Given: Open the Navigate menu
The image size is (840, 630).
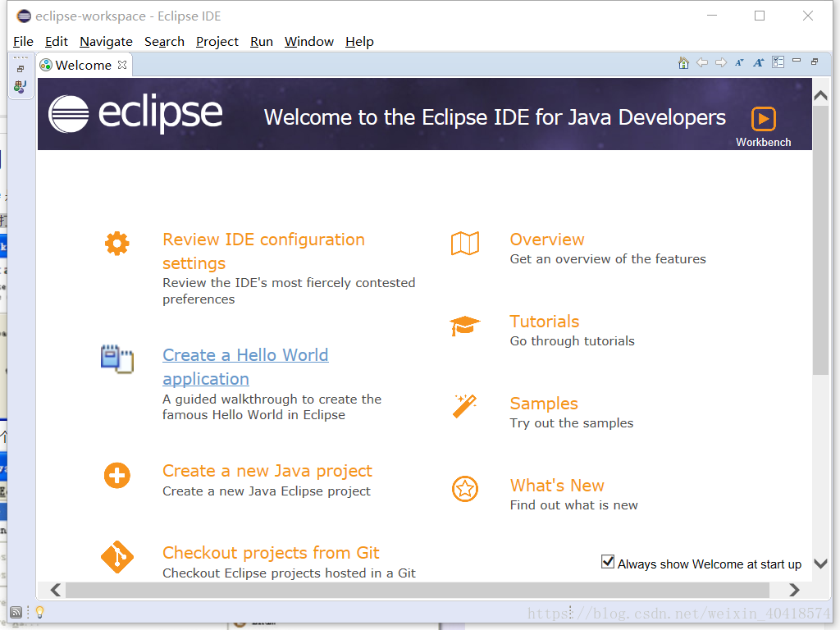Looking at the screenshot, I should point(106,42).
